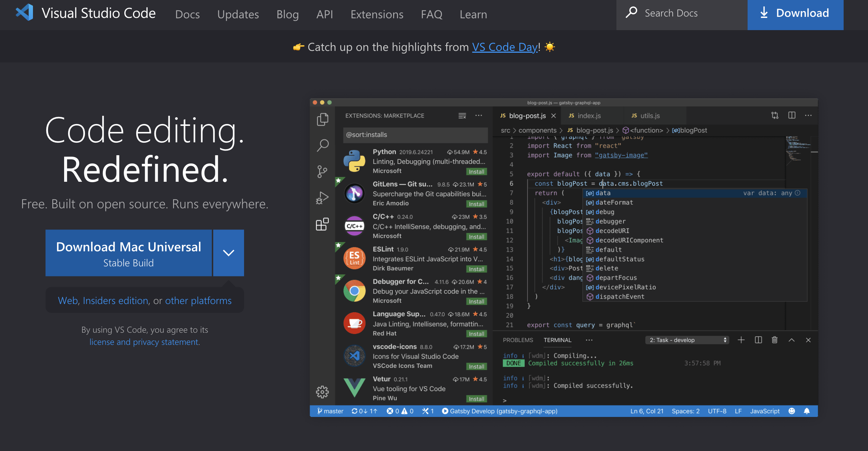This screenshot has height=451, width=868.
Task: Click the master branch status bar item
Action: tap(330, 411)
